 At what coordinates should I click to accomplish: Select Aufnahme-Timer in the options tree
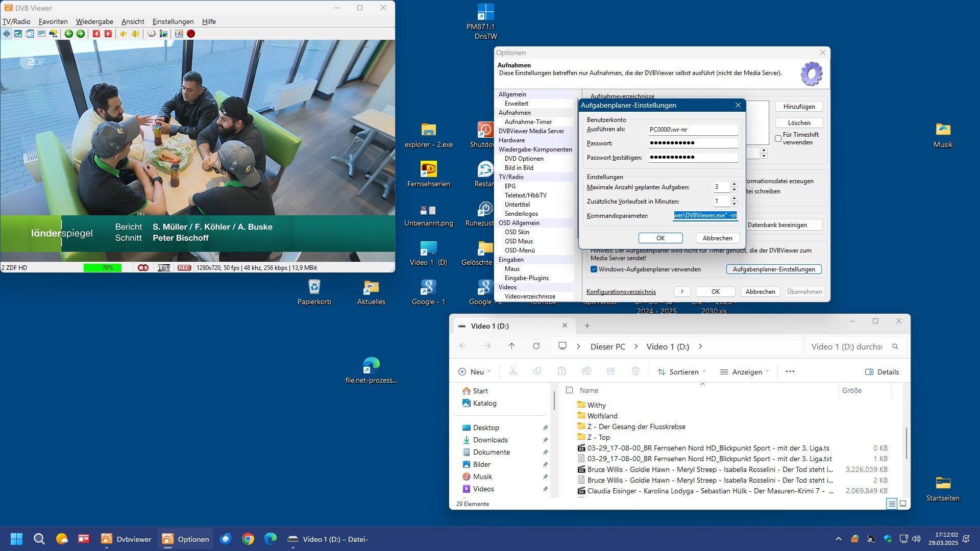click(x=528, y=122)
